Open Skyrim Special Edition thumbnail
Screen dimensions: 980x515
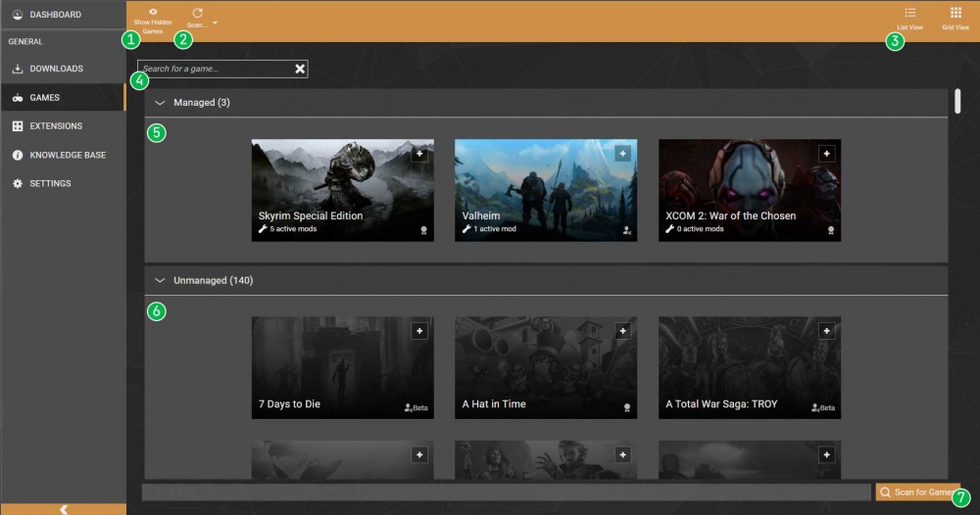tap(342, 190)
